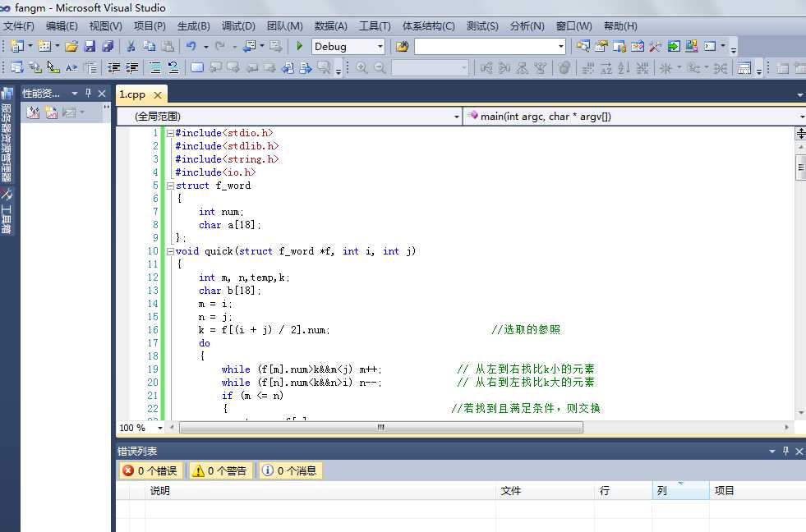The image size is (806, 532).
Task: Collapse the void quick function block
Action: 170,251
